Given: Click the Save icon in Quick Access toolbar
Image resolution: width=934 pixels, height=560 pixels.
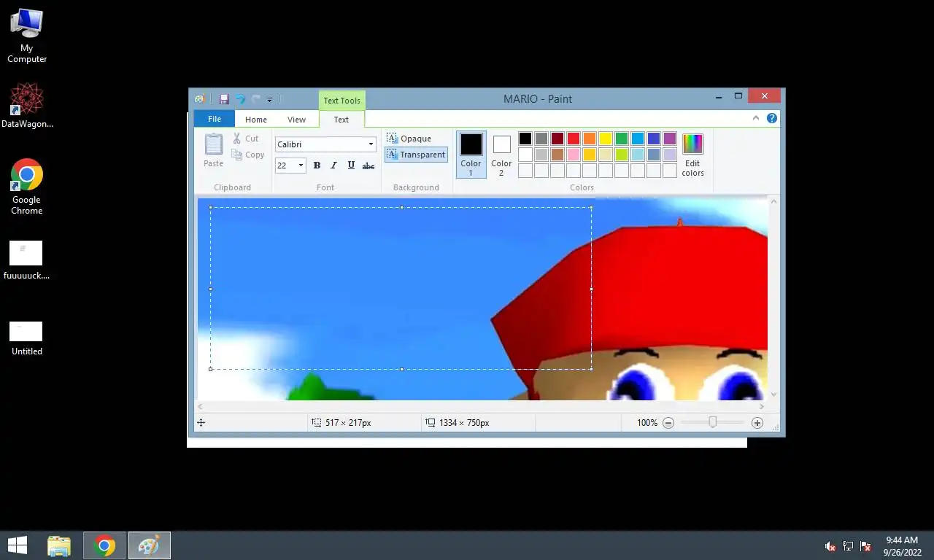Looking at the screenshot, I should [x=223, y=99].
